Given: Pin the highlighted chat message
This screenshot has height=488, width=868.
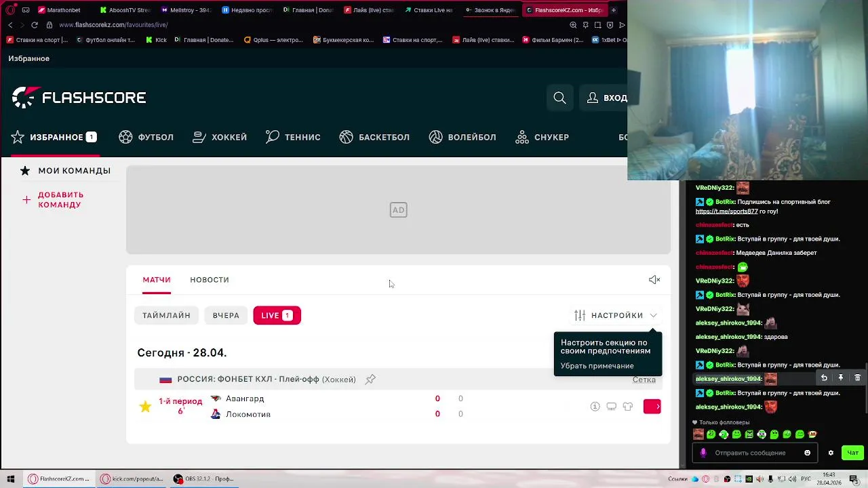Looking at the screenshot, I should click(840, 378).
